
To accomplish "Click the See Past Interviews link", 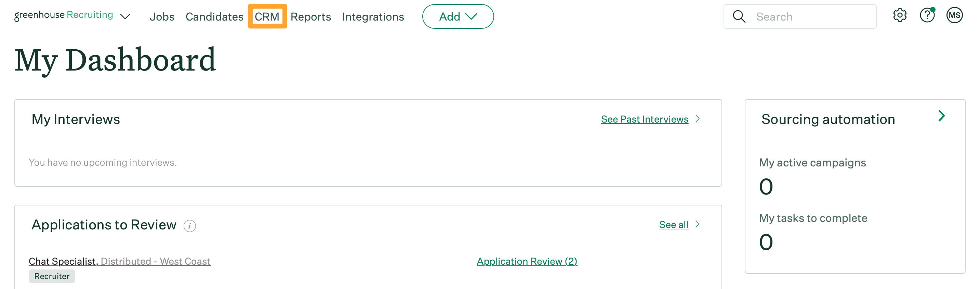I will 645,119.
